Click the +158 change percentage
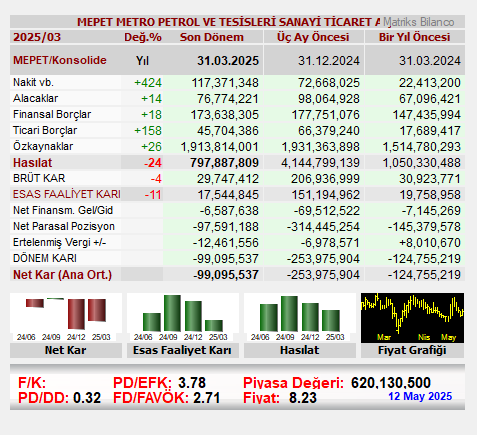Screen dimensions: 477x435 pos(148,131)
